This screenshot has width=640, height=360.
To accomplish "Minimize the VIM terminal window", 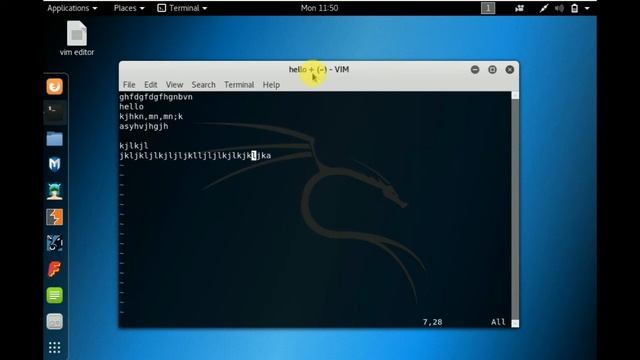I will tap(475, 69).
